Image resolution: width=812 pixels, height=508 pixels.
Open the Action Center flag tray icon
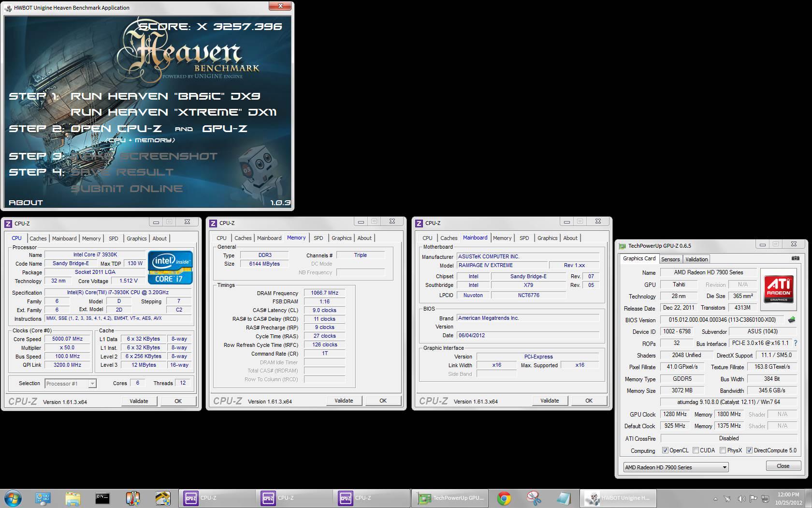tap(753, 499)
